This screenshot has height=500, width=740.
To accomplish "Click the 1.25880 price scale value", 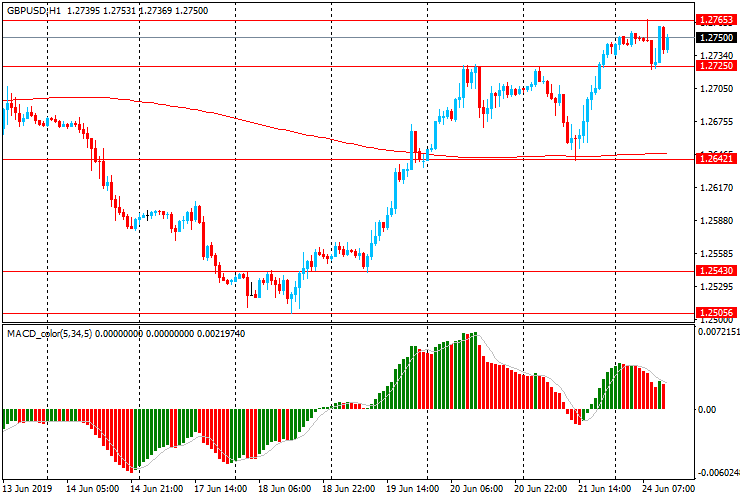I will [x=717, y=220].
